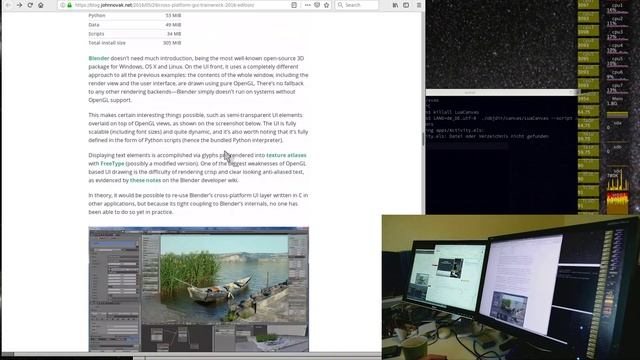The height and width of the screenshot is (360, 640).
Task: Select the 'Total install size' row label
Action: [x=107, y=42]
